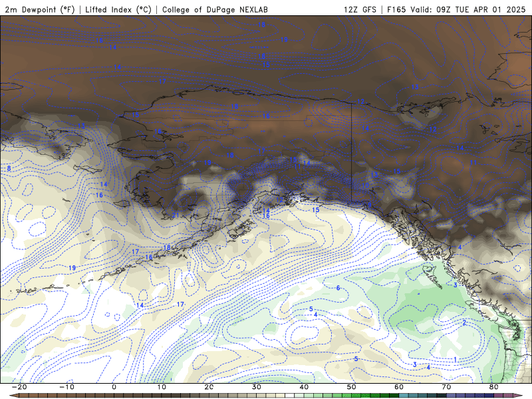Click the contour label "21" on the map
The width and height of the screenshot is (532, 399).
[176, 215]
